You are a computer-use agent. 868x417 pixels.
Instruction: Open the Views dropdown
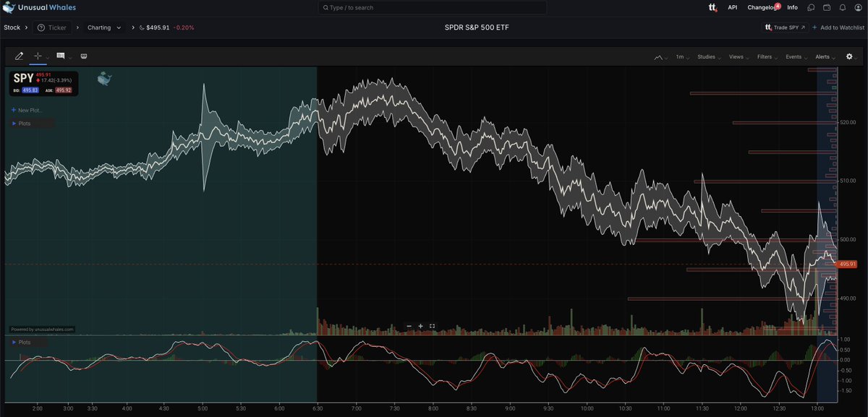coord(739,56)
